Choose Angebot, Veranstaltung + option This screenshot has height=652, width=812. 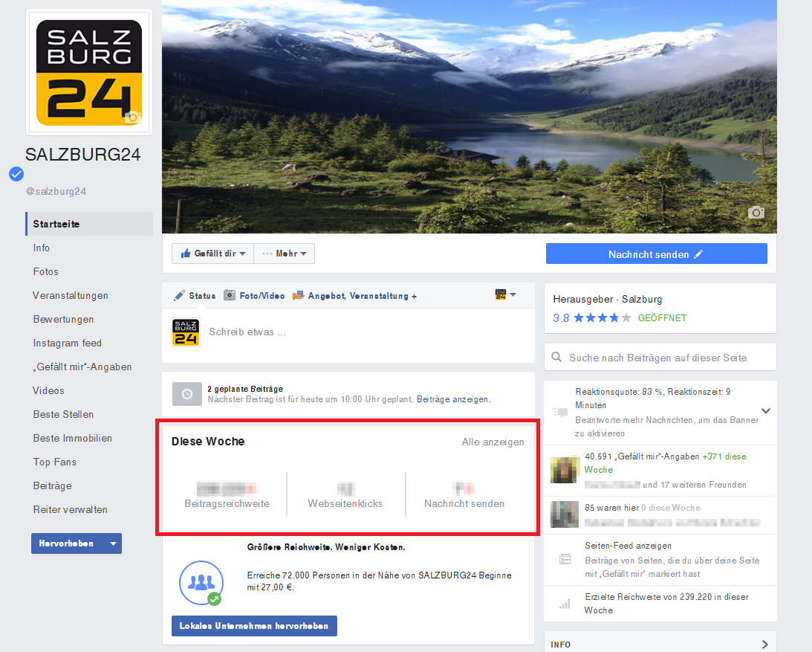coord(354,295)
